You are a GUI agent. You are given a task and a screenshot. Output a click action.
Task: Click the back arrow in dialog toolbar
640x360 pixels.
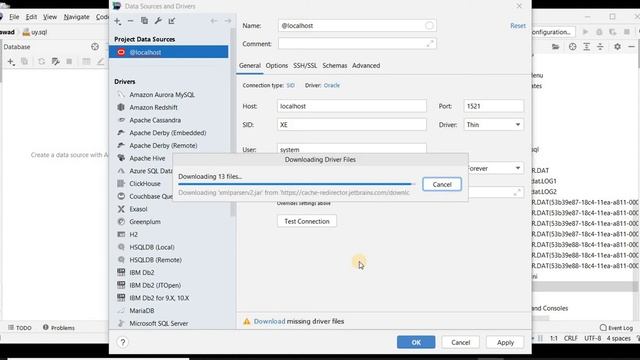[214, 21]
